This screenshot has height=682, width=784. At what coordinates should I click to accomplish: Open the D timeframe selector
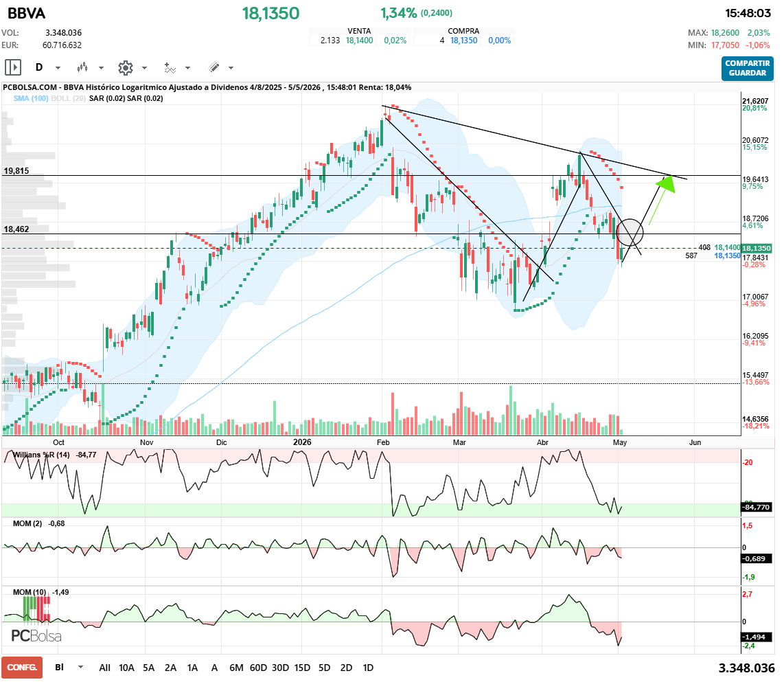pos(39,67)
